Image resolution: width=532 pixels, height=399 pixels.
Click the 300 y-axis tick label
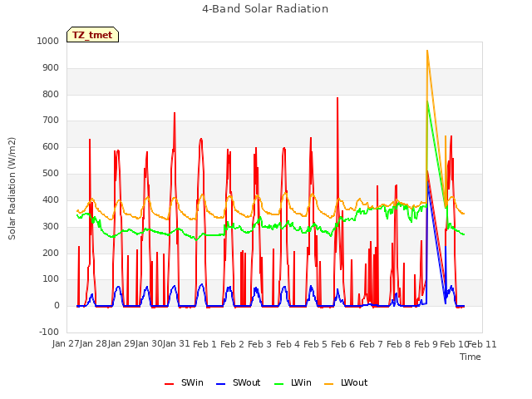pos(51,226)
